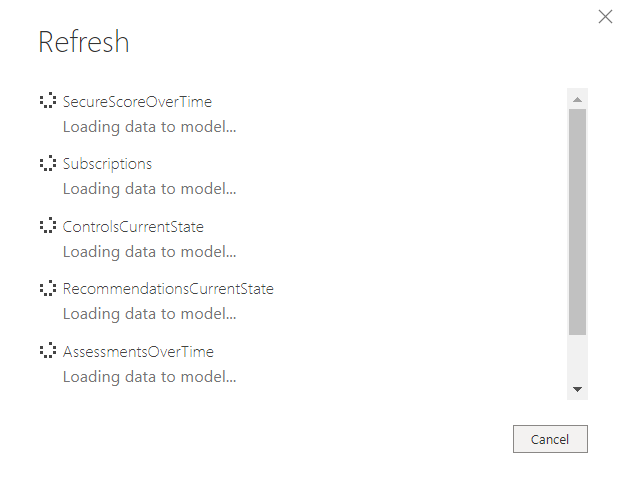Screen dimensions: 625x485
Task: Click the loading spinner next to Subscriptions
Action: click(47, 163)
